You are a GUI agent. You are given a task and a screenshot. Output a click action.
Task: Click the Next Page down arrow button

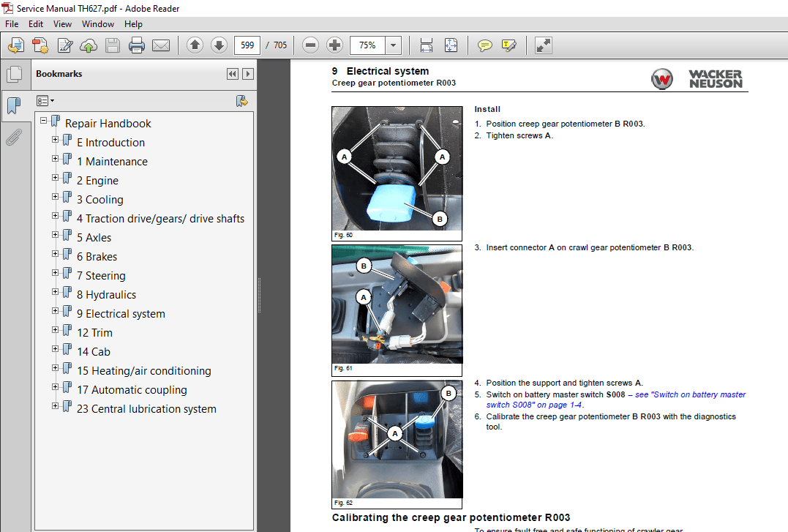pyautogui.click(x=219, y=45)
